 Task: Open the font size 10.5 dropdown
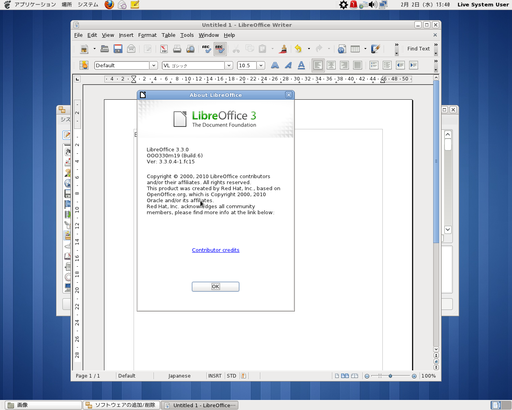point(261,65)
